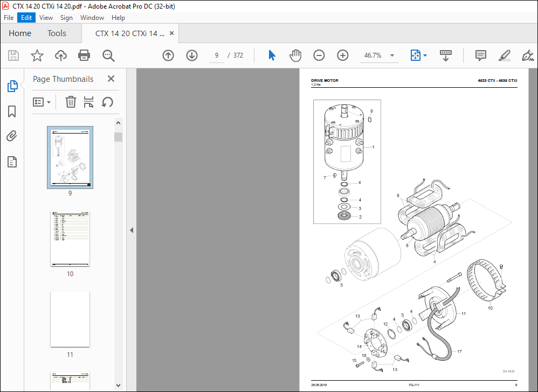Open the Bookmarks panel icon
Viewport: 538px width, 392px height.
coord(12,111)
